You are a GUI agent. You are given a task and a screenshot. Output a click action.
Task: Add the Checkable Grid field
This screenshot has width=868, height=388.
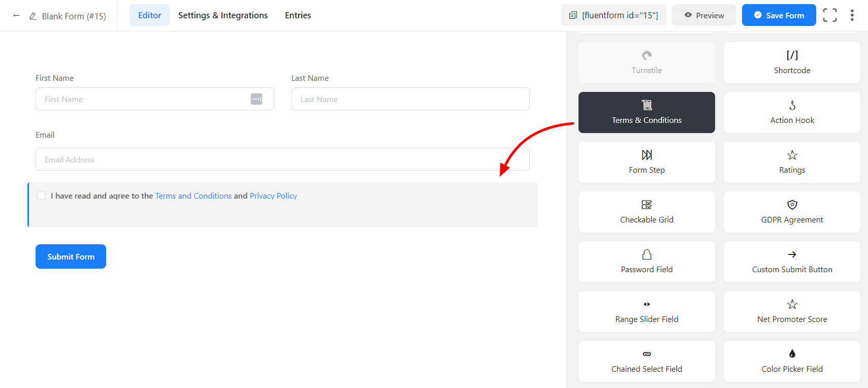[x=646, y=212]
